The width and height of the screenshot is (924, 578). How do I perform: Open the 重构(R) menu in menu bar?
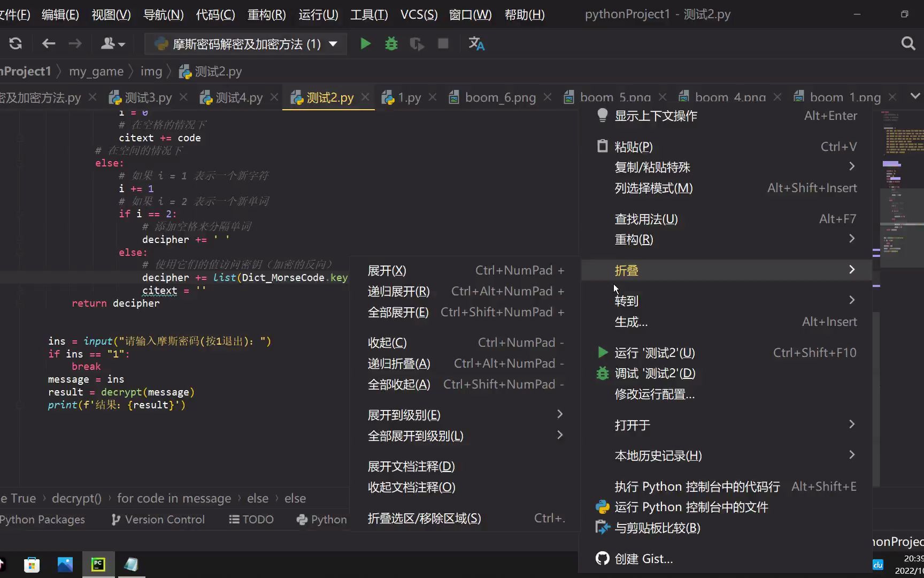[267, 14]
